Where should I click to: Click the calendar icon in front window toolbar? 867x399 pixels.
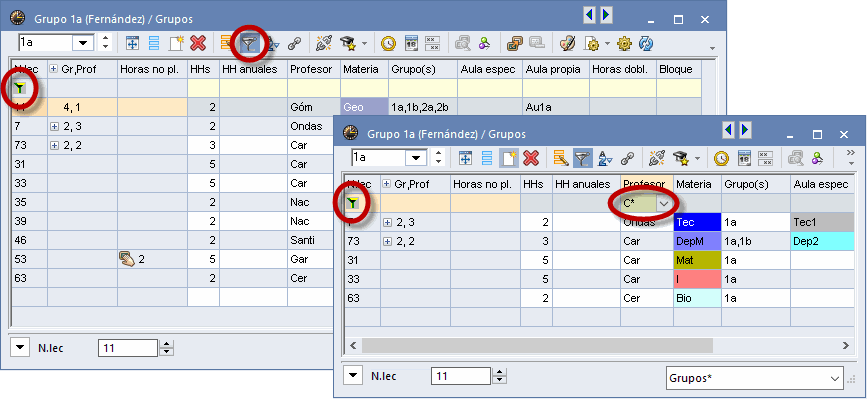(x=744, y=159)
